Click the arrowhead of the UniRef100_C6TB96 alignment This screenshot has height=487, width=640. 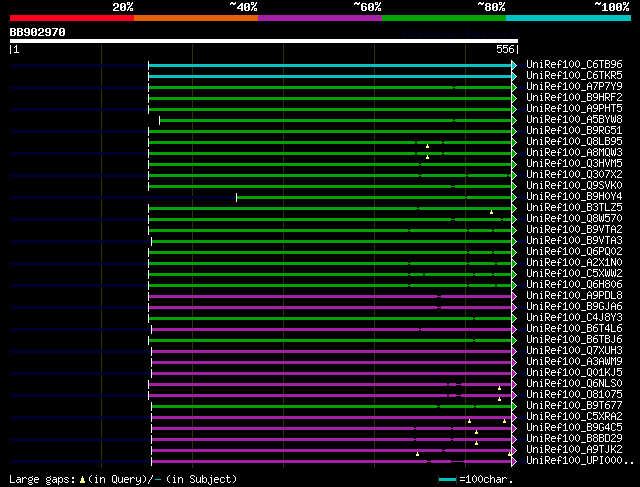pyautogui.click(x=515, y=65)
